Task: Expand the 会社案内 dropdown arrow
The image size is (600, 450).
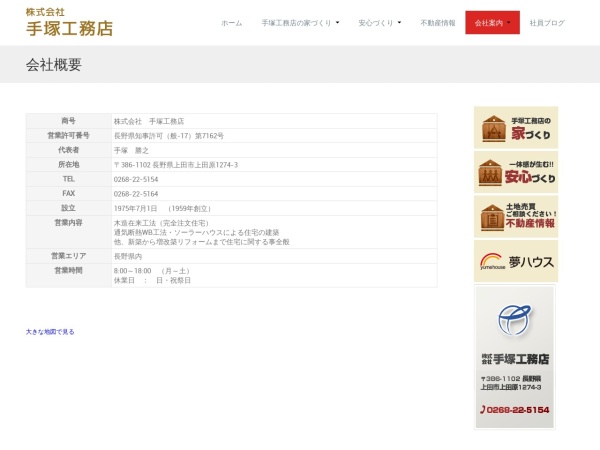Action: (509, 23)
